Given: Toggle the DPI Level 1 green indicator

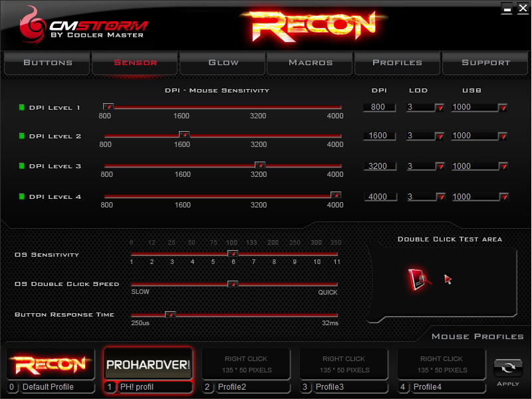Looking at the screenshot, I should (x=22, y=108).
